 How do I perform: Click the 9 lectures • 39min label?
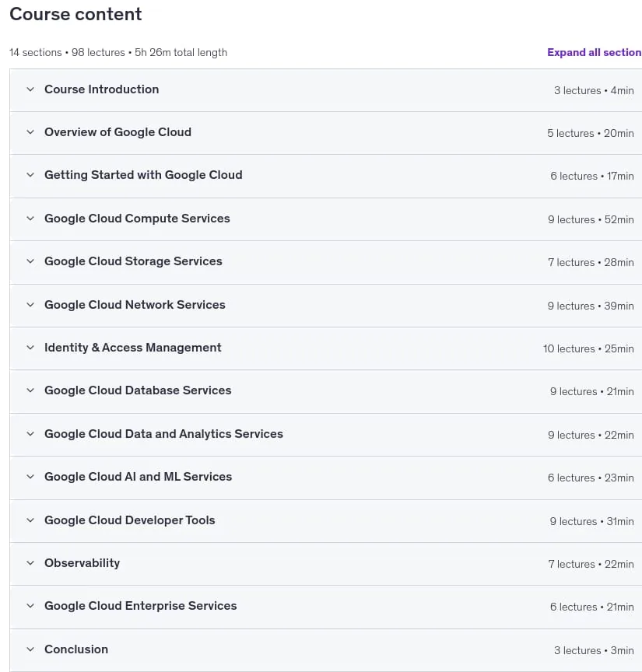click(x=590, y=306)
